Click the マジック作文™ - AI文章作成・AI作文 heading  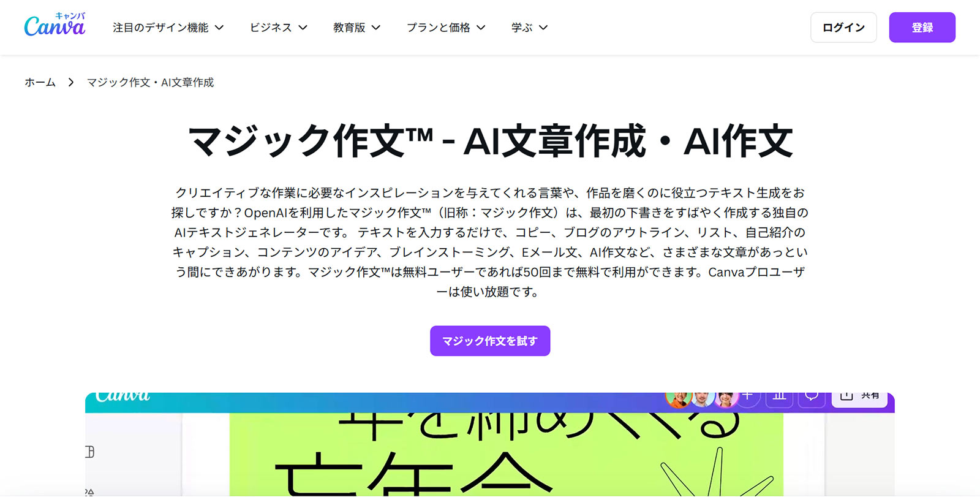(x=490, y=141)
